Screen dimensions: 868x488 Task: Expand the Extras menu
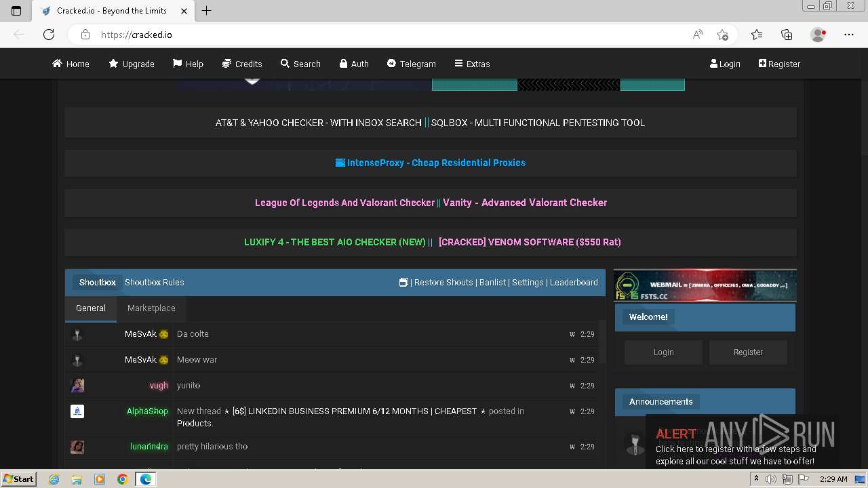(x=472, y=64)
